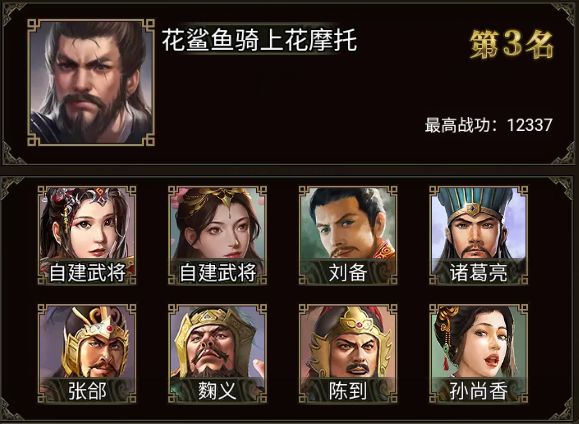Click the 陈到 name label

[x=348, y=391]
